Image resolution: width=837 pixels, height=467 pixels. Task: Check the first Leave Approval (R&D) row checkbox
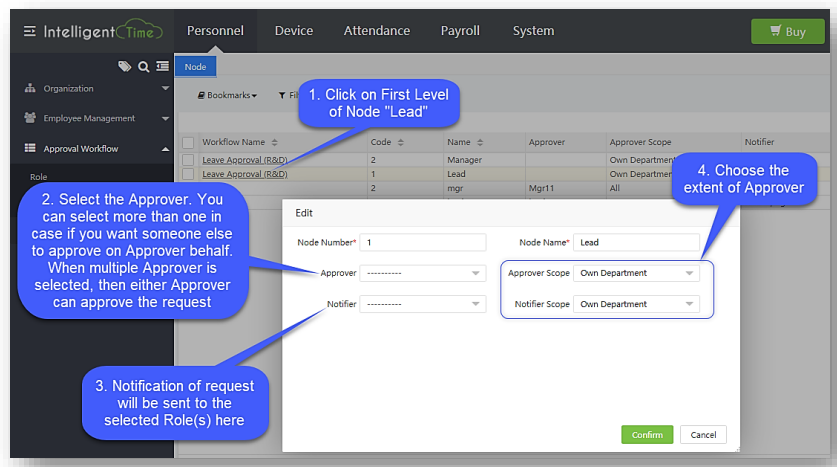coord(188,160)
